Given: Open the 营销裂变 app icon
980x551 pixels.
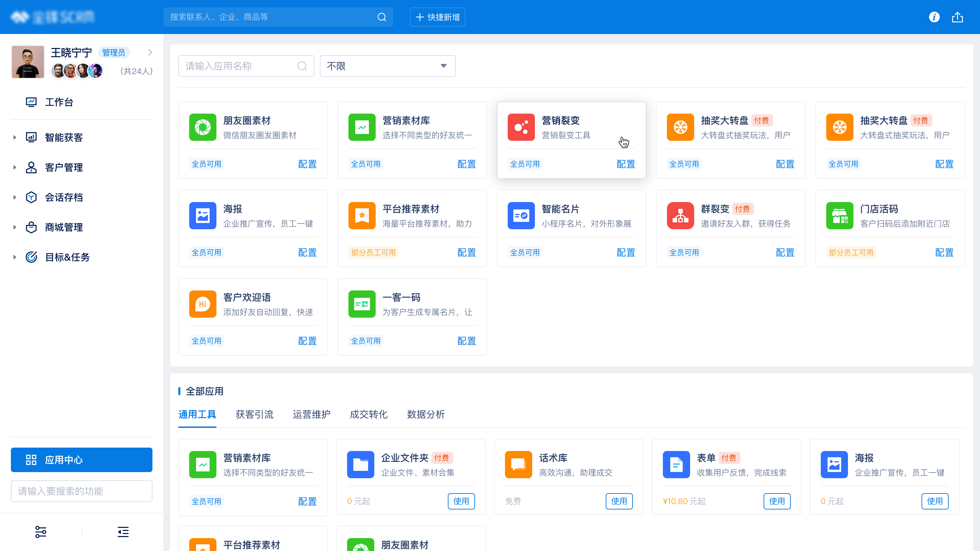Looking at the screenshot, I should pos(521,127).
